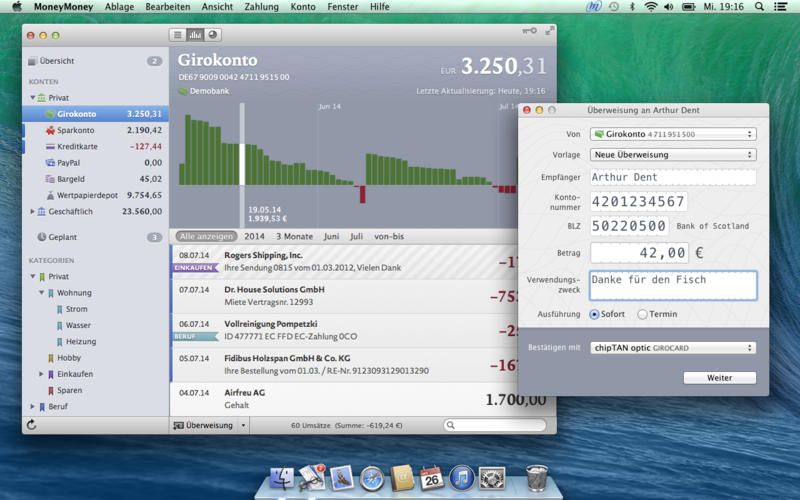Select the pie chart view icon
Screen dimensions: 800x500
[x=212, y=35]
